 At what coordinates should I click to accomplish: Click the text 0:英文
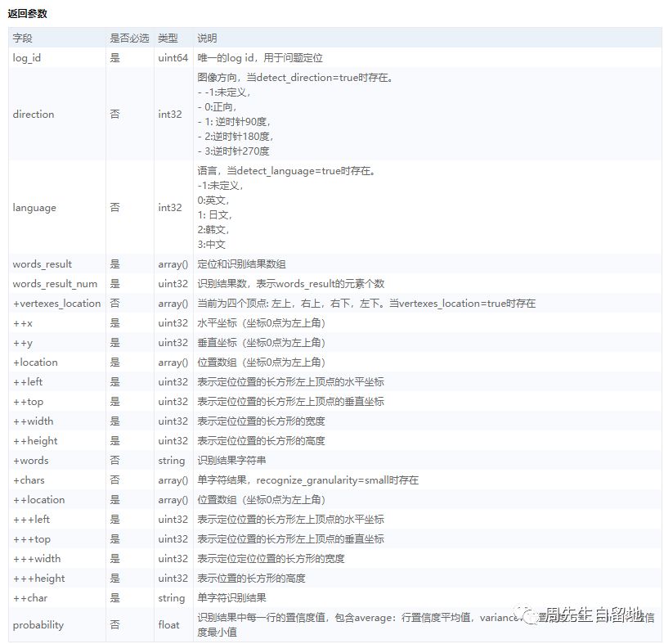(x=213, y=200)
